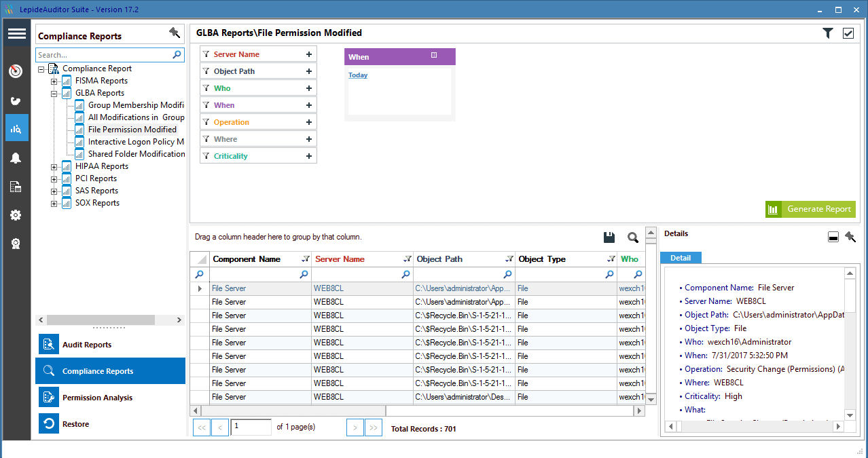Open the dashboard radar icon in the sidebar

pyautogui.click(x=16, y=71)
